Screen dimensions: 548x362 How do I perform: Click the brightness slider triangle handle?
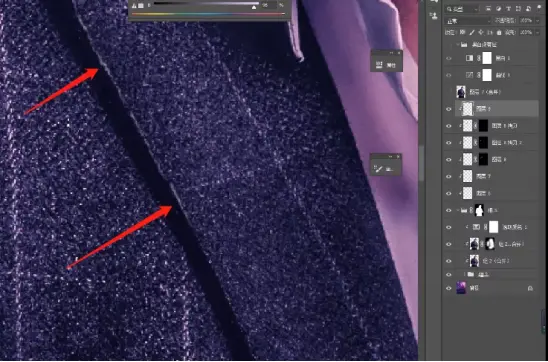(x=254, y=7)
